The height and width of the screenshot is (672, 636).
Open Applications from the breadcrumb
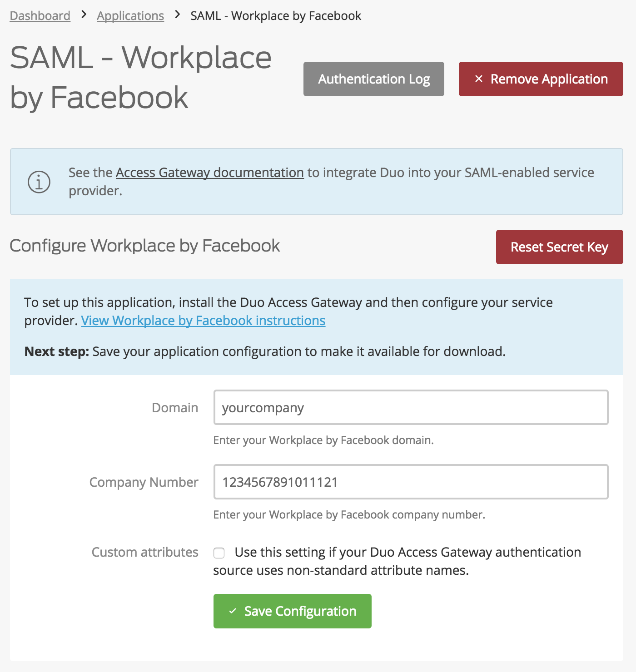(130, 15)
